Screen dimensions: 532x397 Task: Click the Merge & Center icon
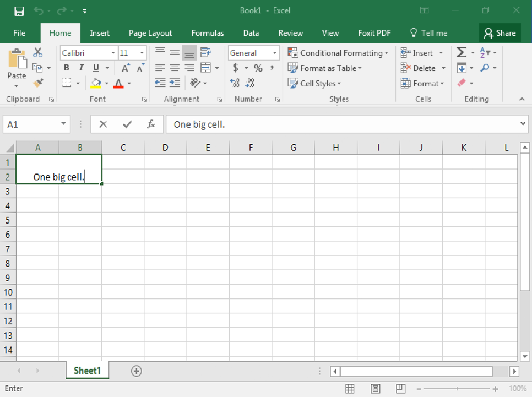coord(206,68)
